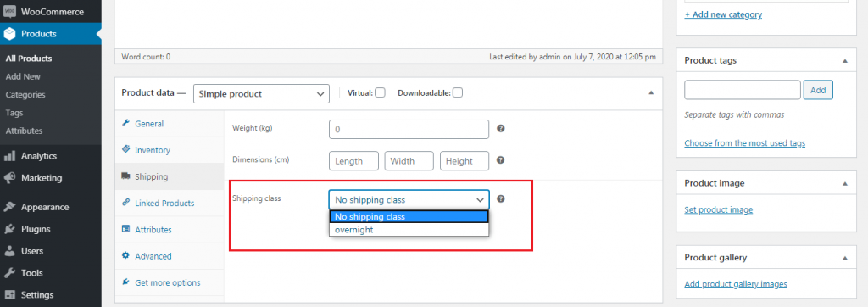Collapse the Product tags panel
This screenshot has height=307, width=868.
[845, 60]
